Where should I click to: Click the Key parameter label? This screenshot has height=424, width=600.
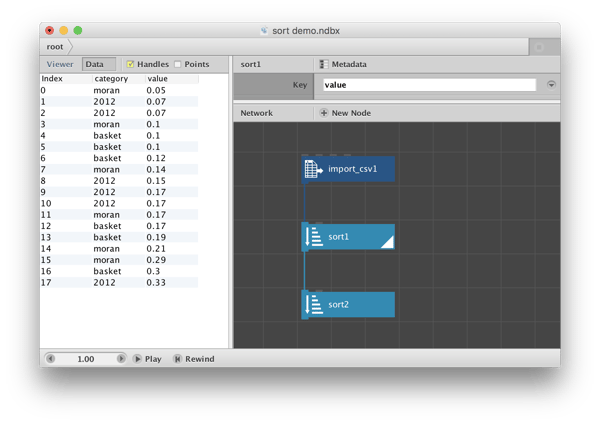coord(300,85)
